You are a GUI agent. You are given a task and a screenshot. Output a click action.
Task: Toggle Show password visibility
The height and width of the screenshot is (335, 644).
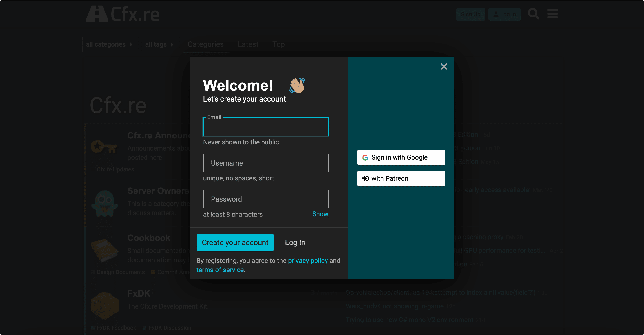point(320,214)
